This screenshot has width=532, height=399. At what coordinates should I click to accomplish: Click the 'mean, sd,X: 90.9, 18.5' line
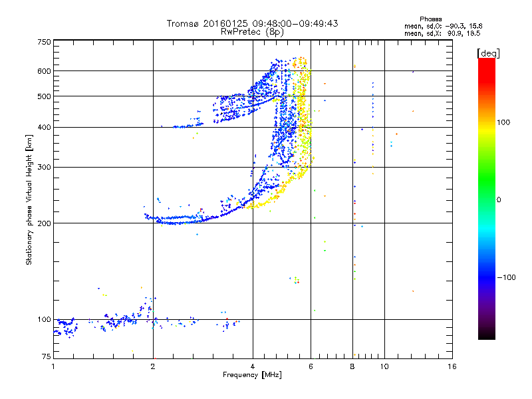pos(442,33)
